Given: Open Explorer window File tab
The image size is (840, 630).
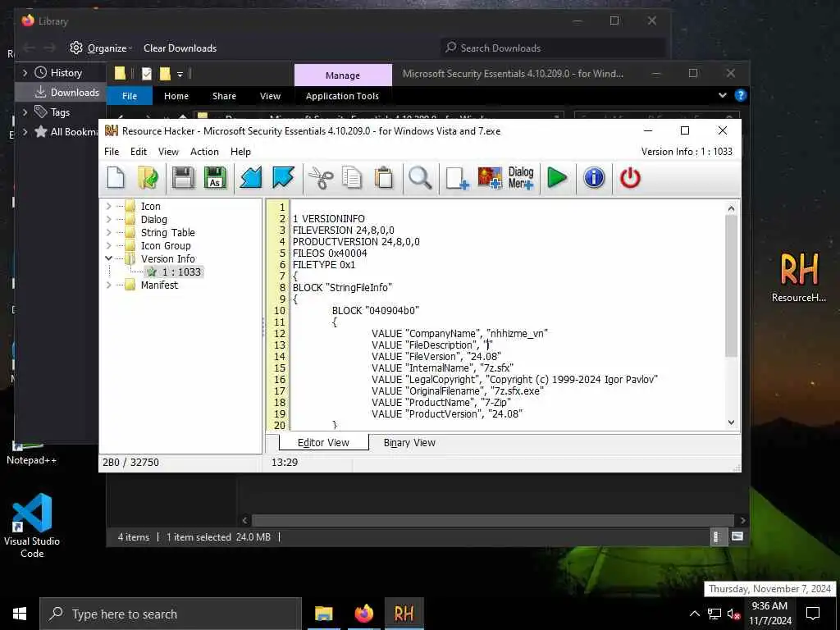Looking at the screenshot, I should tap(130, 96).
